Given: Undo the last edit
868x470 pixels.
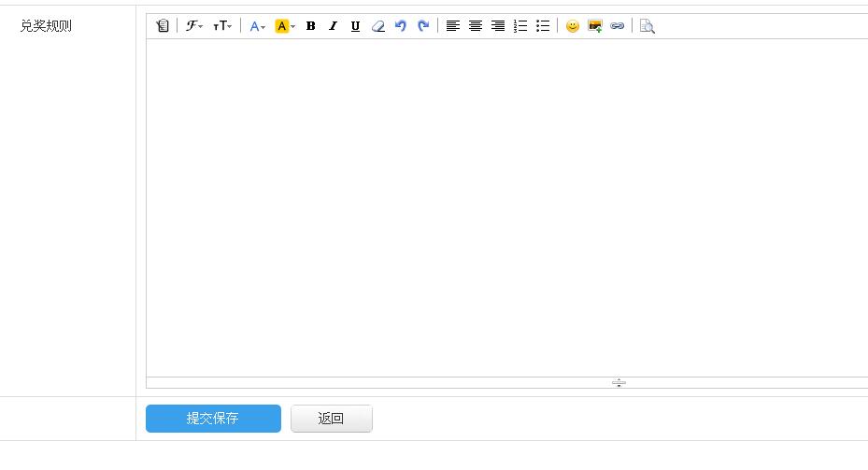Looking at the screenshot, I should 401,26.
